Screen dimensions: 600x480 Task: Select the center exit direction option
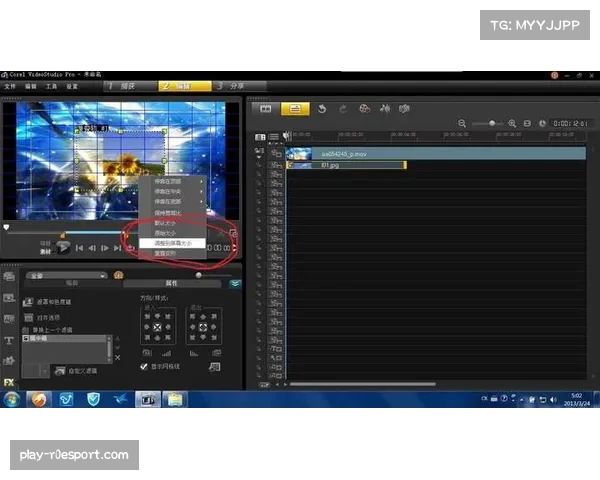pos(203,327)
